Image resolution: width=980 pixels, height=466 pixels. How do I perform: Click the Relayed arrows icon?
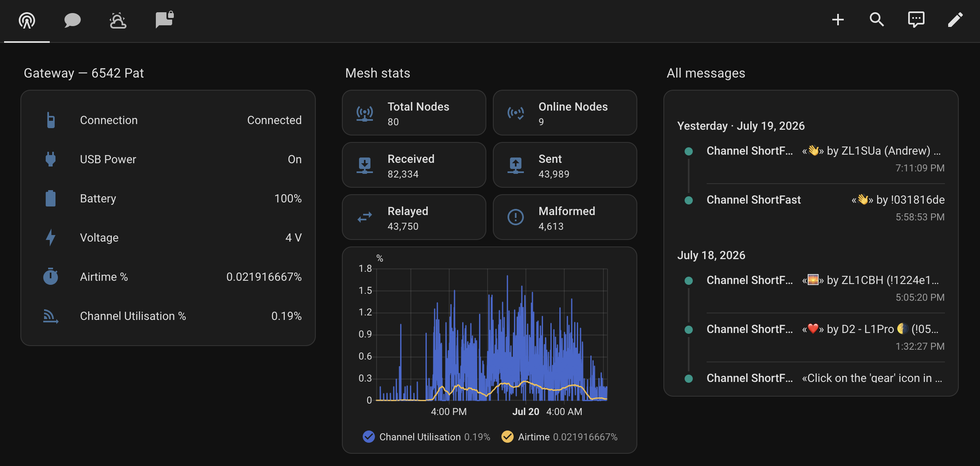tap(365, 217)
